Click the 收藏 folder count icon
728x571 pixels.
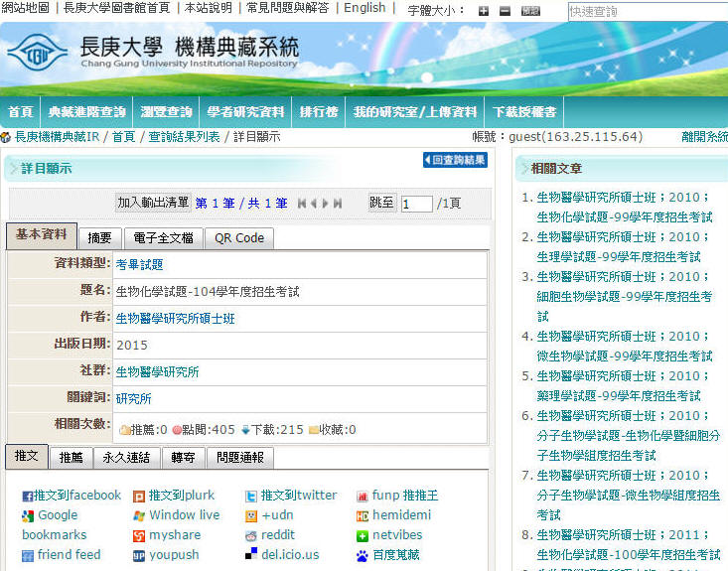point(314,430)
